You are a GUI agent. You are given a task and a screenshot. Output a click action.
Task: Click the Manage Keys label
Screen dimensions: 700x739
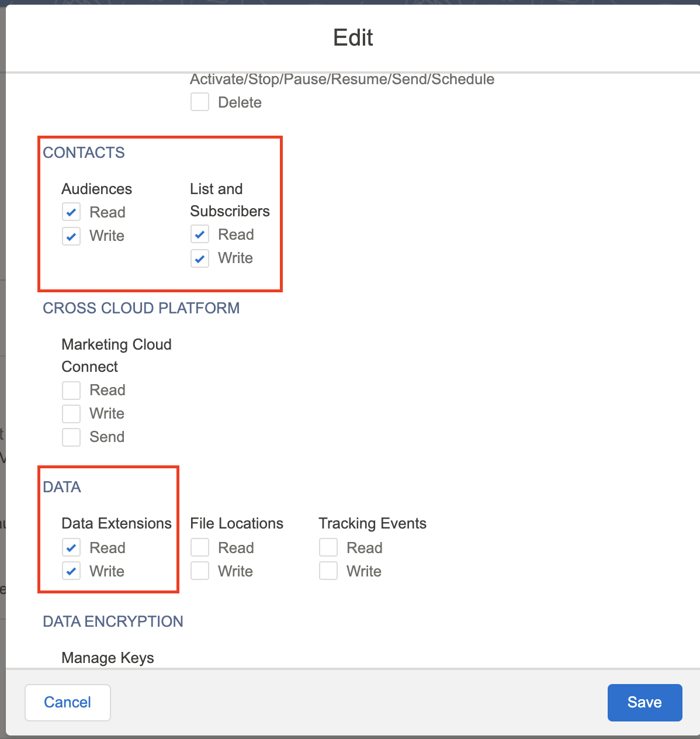pyautogui.click(x=108, y=658)
